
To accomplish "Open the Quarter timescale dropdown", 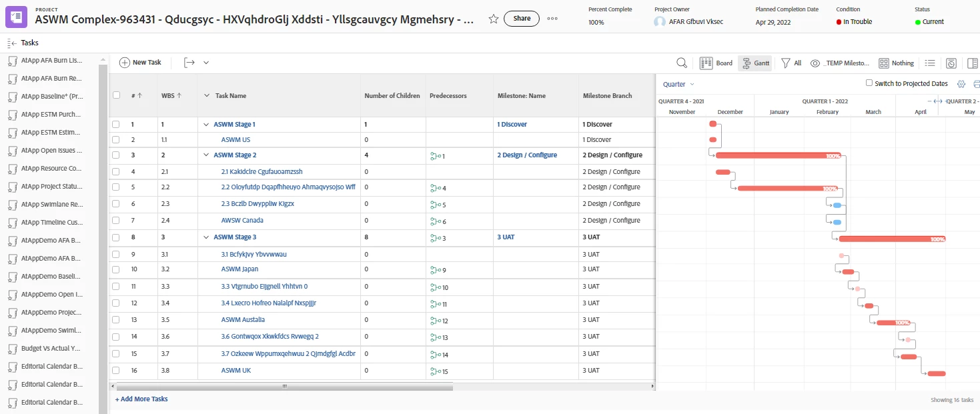I will point(678,85).
